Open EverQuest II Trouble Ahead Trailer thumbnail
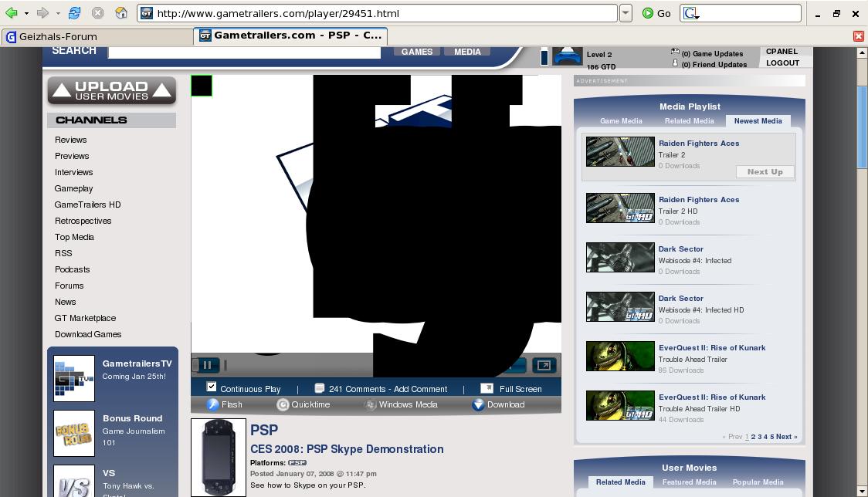 [620, 356]
